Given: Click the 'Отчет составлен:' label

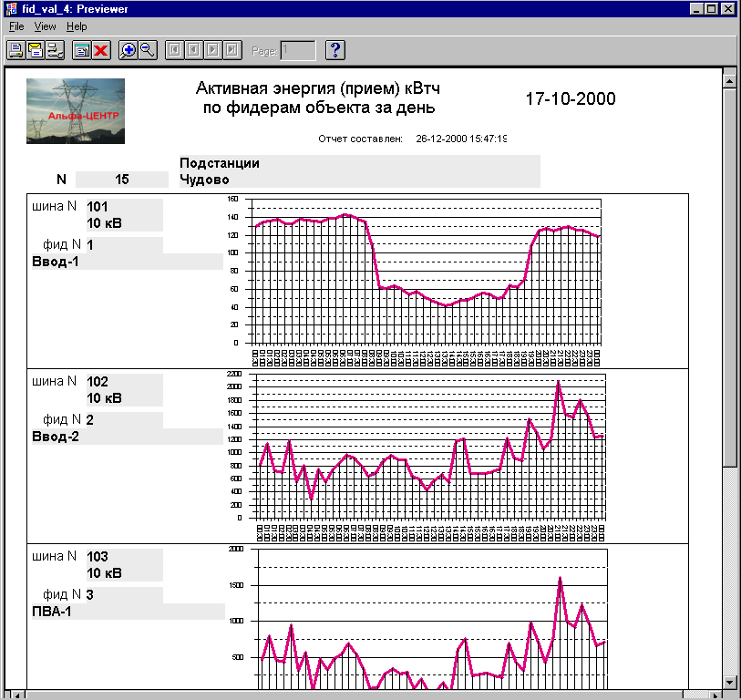Looking at the screenshot, I should click(x=360, y=139).
